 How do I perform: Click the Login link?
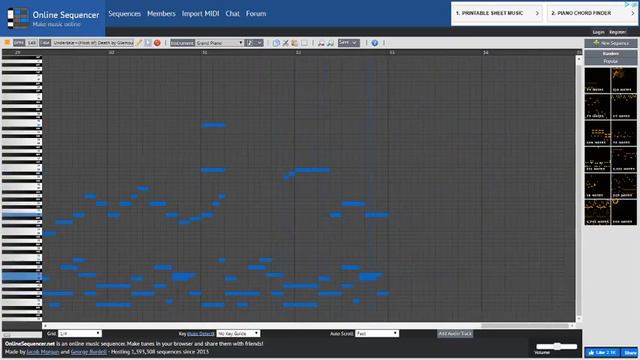(598, 32)
